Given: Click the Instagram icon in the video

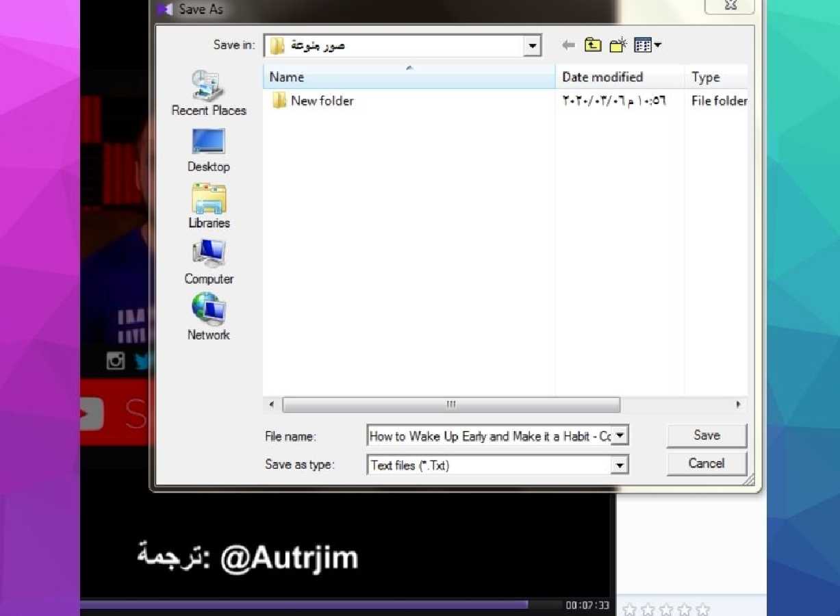Looking at the screenshot, I should tap(116, 361).
